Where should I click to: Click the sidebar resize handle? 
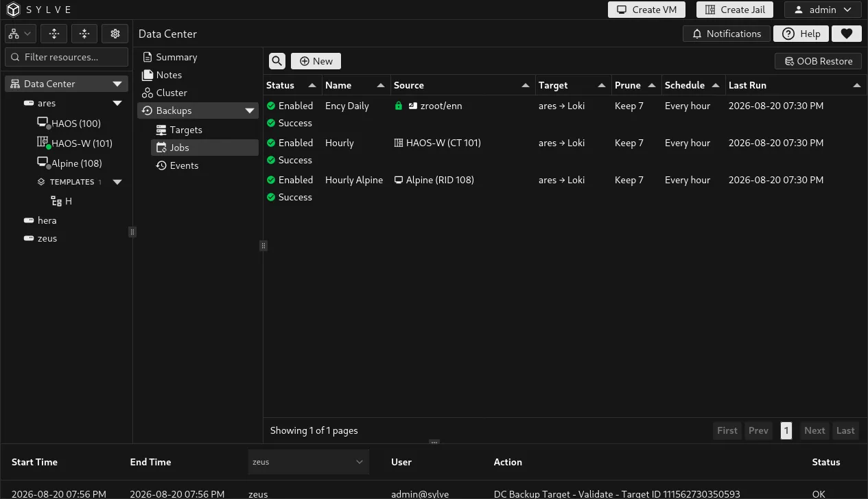132,232
